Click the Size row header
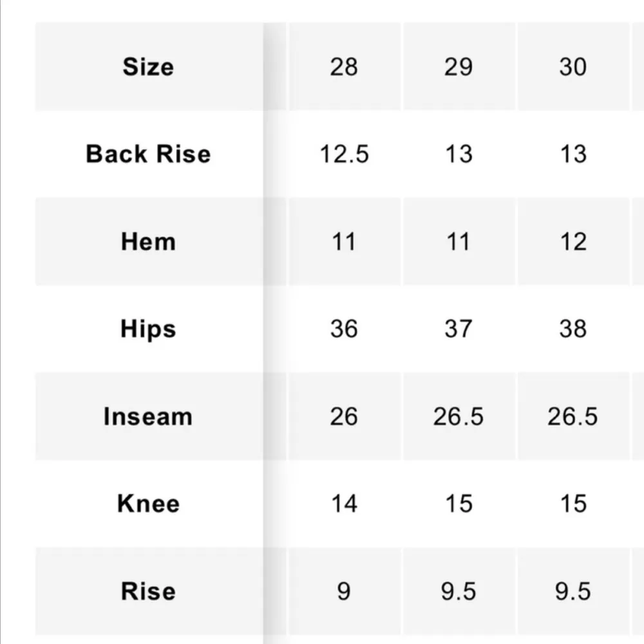This screenshot has height=644, width=644. [148, 67]
